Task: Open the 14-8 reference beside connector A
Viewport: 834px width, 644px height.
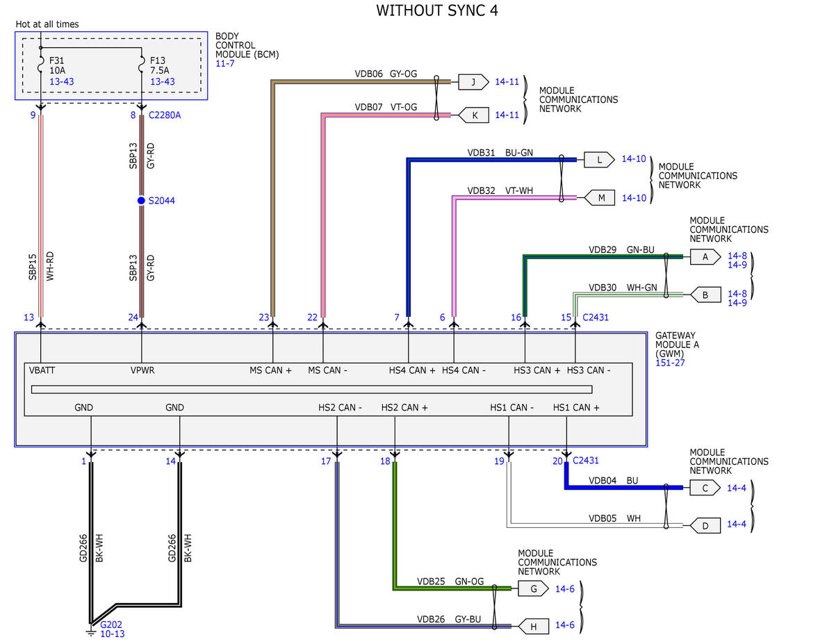Action: point(737,256)
